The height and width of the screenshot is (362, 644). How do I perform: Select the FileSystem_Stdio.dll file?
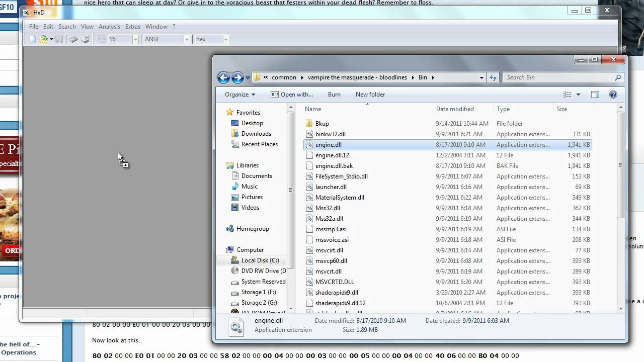point(342,176)
